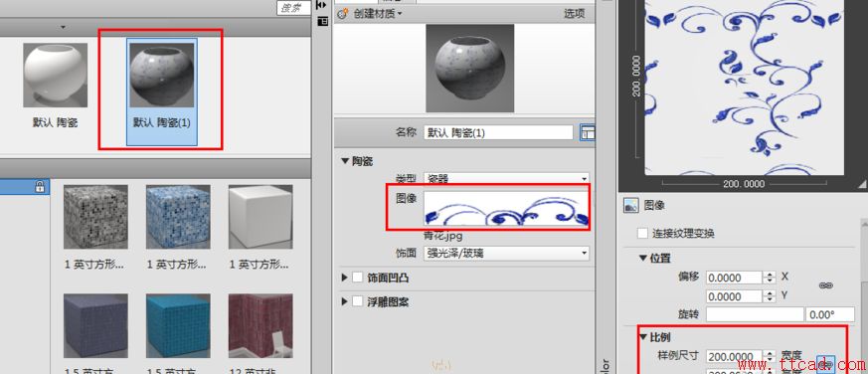The image size is (868, 374).
Task: Click the 青花 image texture swatch
Action: pyautogui.click(x=506, y=209)
